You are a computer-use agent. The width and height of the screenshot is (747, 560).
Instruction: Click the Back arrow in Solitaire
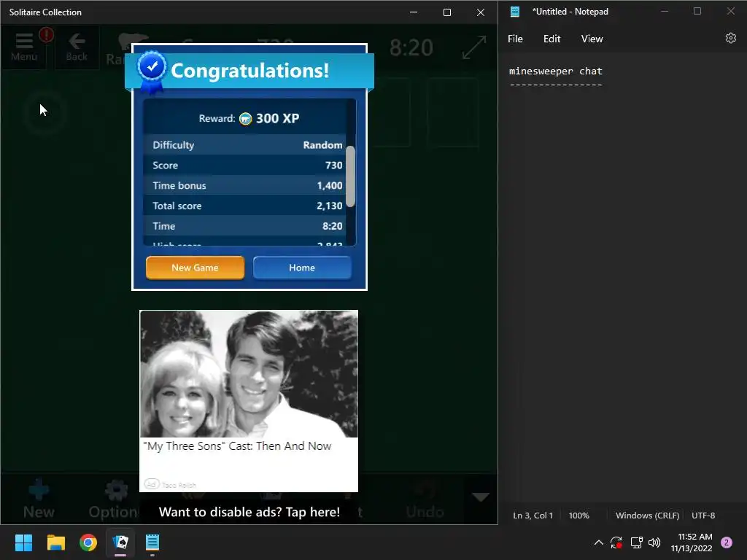[x=77, y=42]
